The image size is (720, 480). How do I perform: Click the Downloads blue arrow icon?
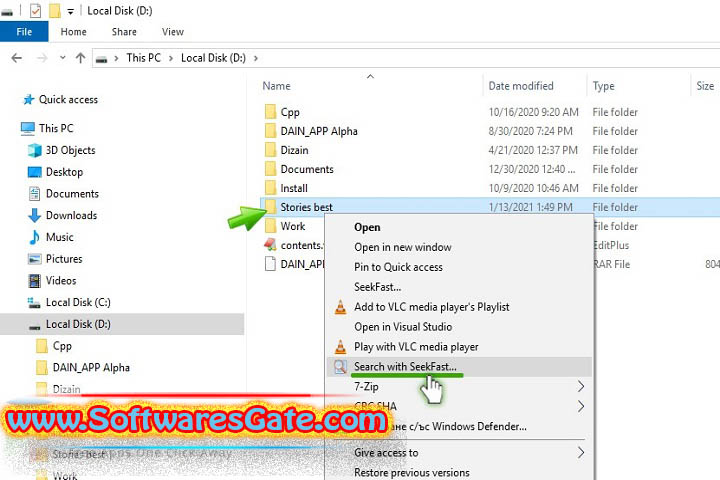point(34,215)
